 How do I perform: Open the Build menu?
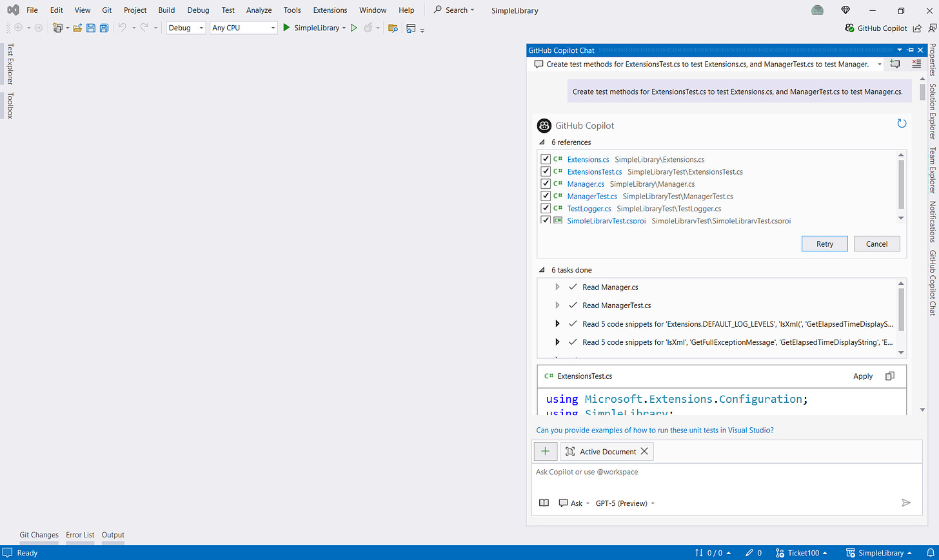click(x=166, y=10)
